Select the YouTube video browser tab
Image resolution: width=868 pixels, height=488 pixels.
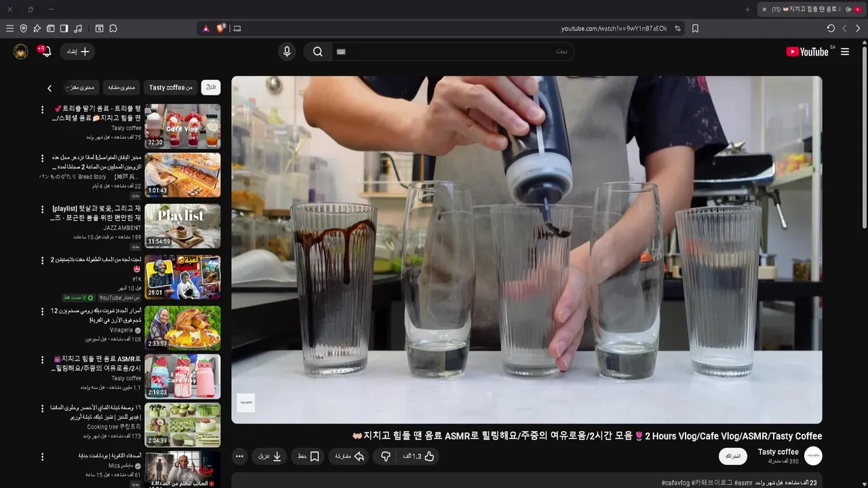[811, 9]
